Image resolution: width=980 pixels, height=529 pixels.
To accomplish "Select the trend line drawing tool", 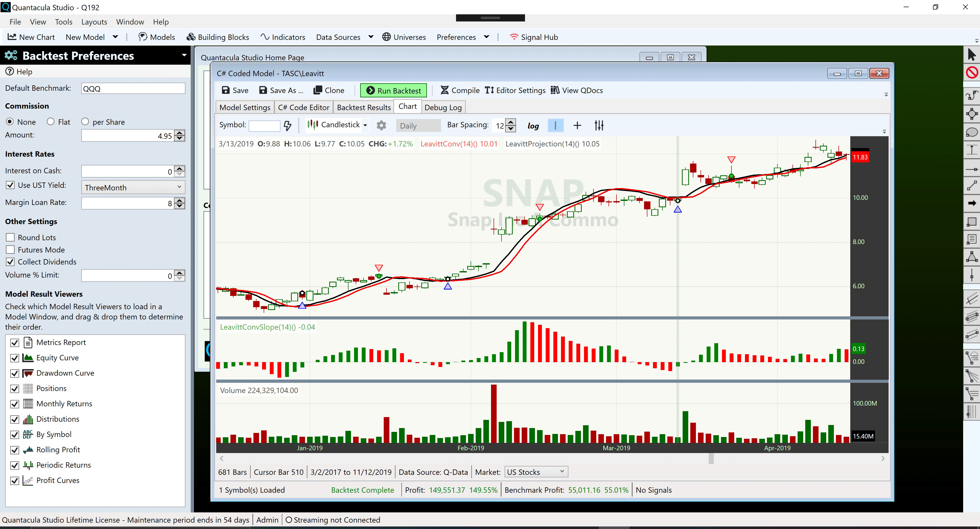I will tap(972, 186).
